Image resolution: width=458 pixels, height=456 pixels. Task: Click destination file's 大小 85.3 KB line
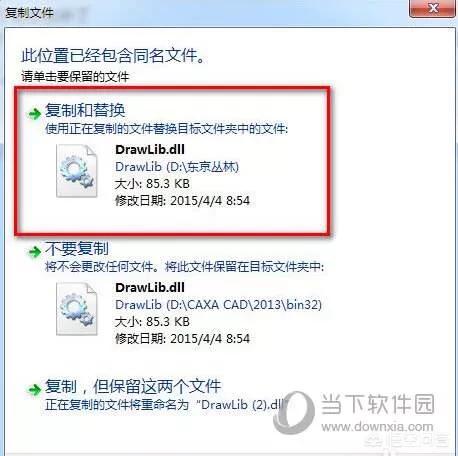pyautogui.click(x=152, y=322)
